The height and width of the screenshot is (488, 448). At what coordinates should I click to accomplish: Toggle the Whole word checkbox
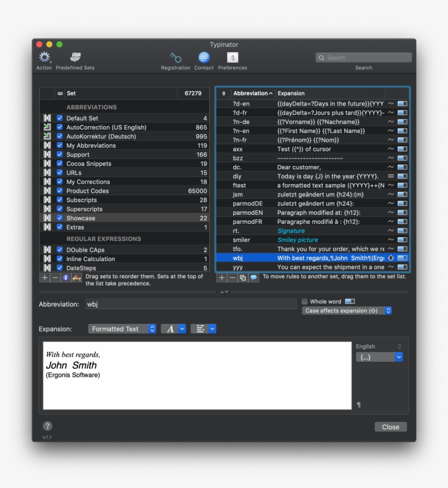[x=304, y=301]
